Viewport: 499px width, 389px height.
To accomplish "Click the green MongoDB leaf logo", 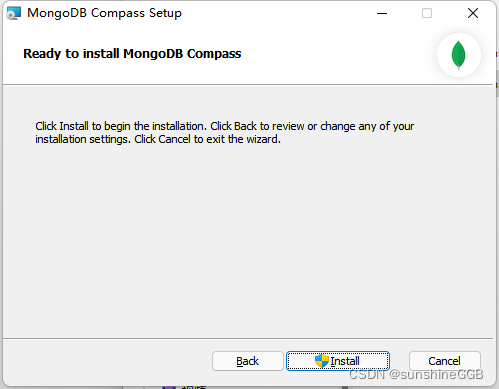I will coord(458,55).
